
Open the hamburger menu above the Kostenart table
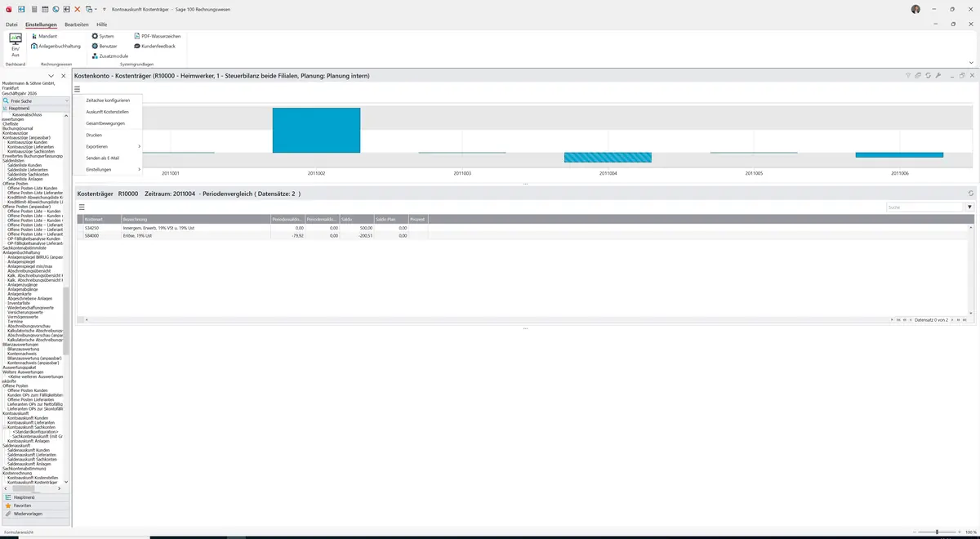click(82, 207)
